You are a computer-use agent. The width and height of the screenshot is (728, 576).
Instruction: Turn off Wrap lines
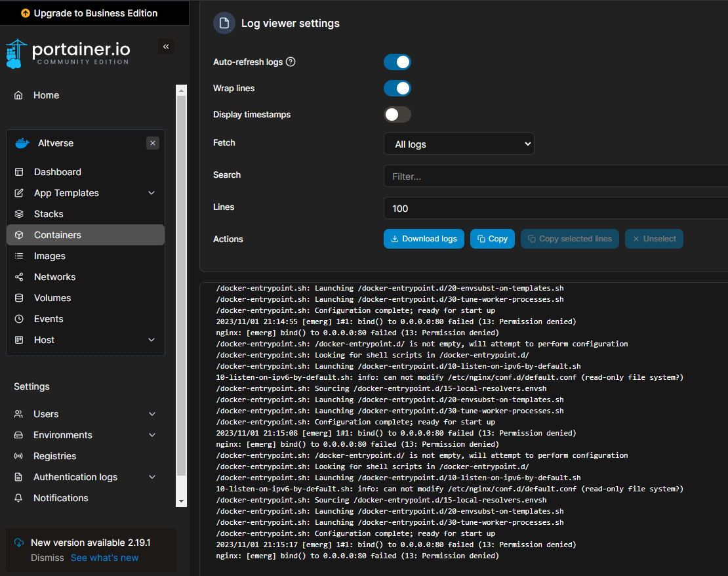click(x=397, y=88)
